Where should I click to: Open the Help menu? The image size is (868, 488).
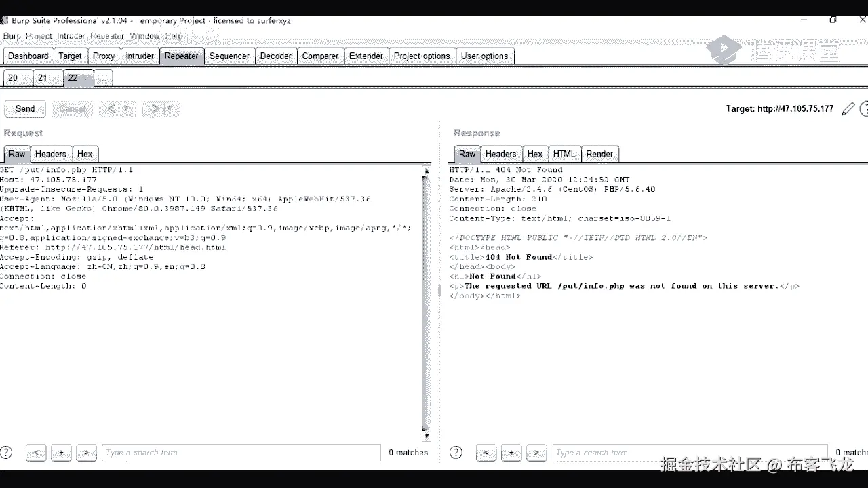tap(173, 36)
